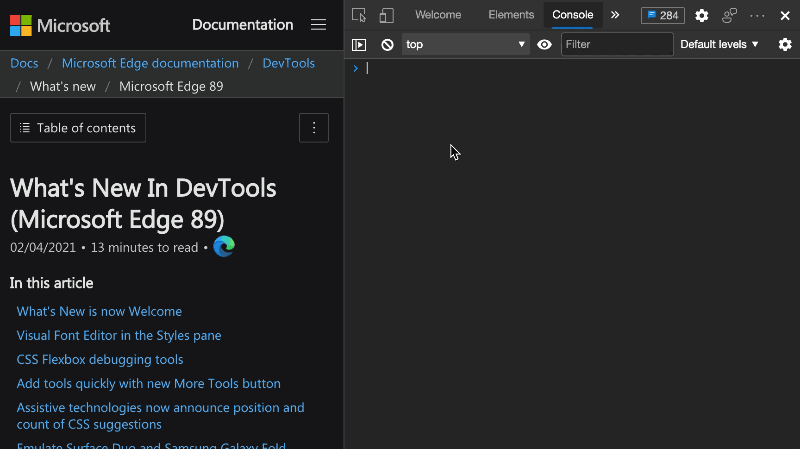The width and height of the screenshot is (800, 449).
Task: Open the top JavaScript context dropdown
Action: pyautogui.click(x=465, y=44)
